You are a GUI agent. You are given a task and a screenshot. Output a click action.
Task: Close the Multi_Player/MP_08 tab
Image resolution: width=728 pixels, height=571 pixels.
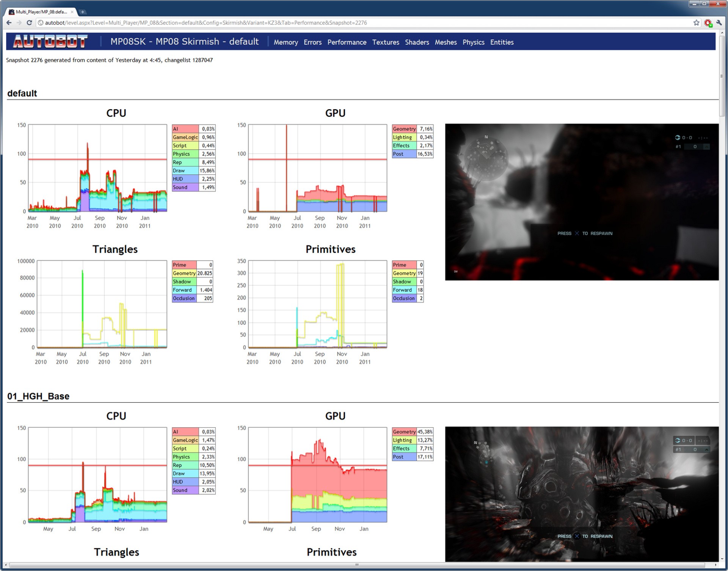click(72, 12)
